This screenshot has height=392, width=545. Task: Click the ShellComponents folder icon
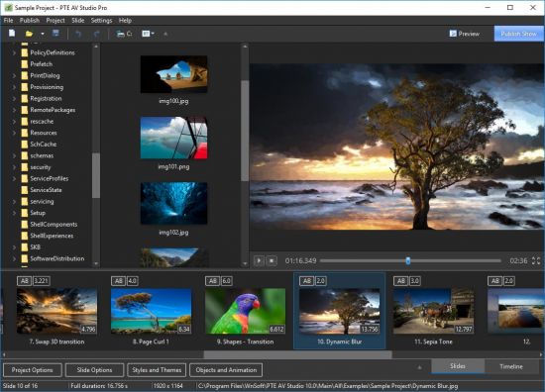coord(25,225)
